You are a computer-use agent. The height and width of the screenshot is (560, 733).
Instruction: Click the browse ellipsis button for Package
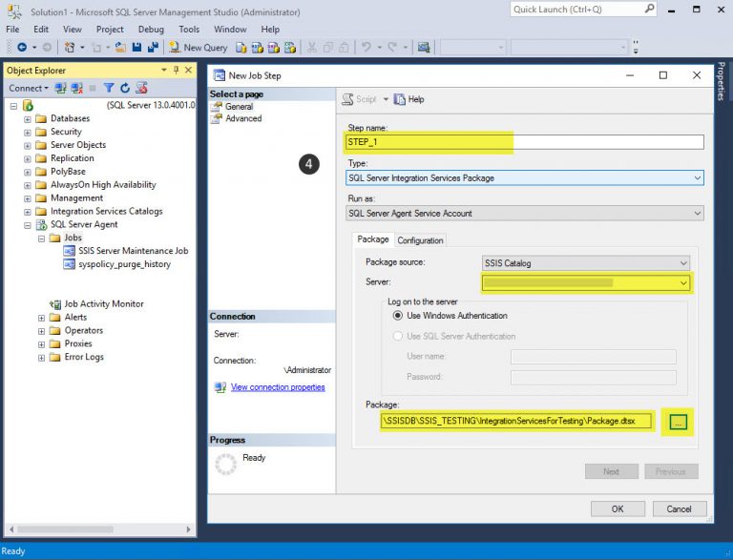[x=678, y=422]
